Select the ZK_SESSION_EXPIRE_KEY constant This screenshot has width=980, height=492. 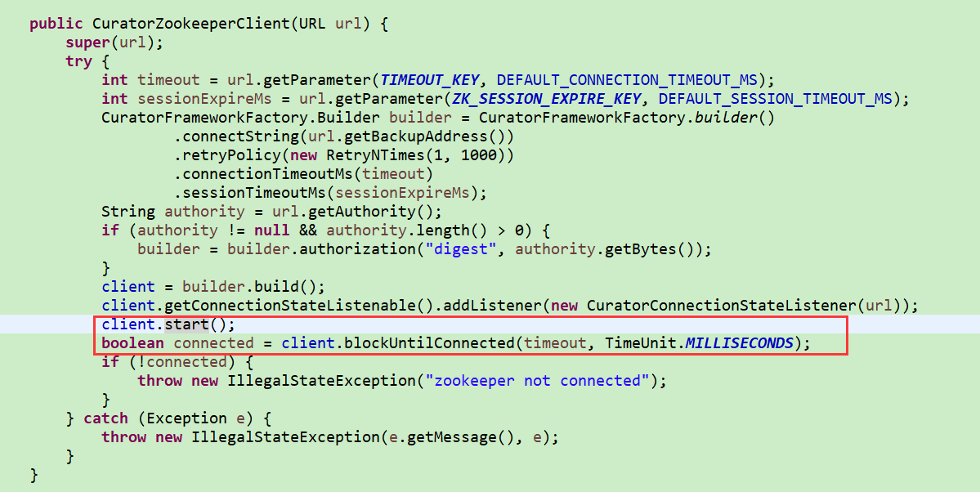[x=547, y=99]
